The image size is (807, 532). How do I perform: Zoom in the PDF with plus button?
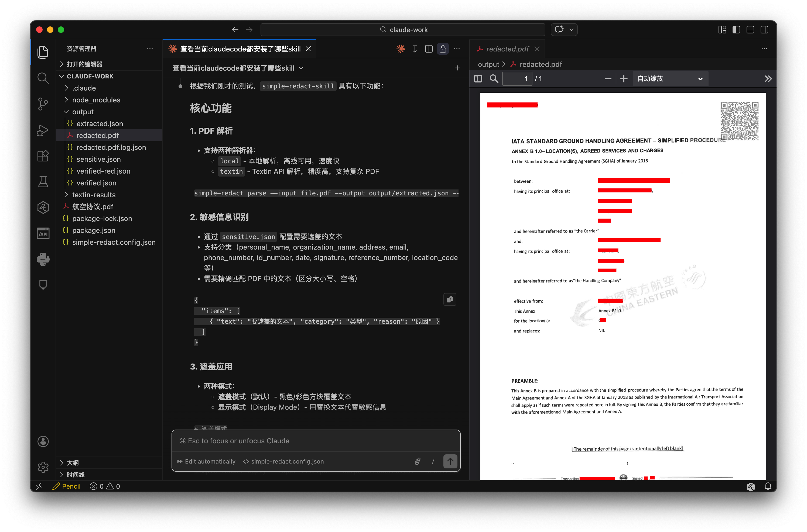(x=624, y=79)
